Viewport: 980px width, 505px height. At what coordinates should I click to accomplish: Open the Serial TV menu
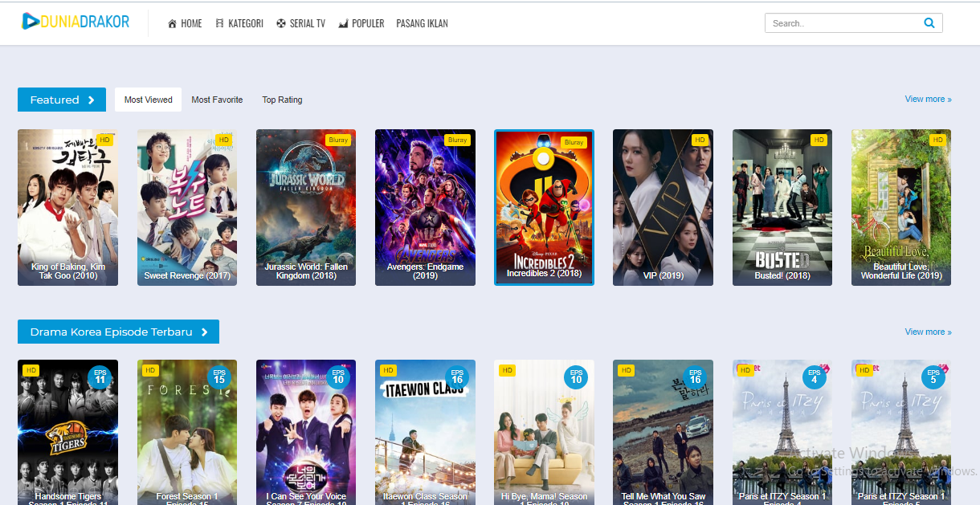click(300, 23)
